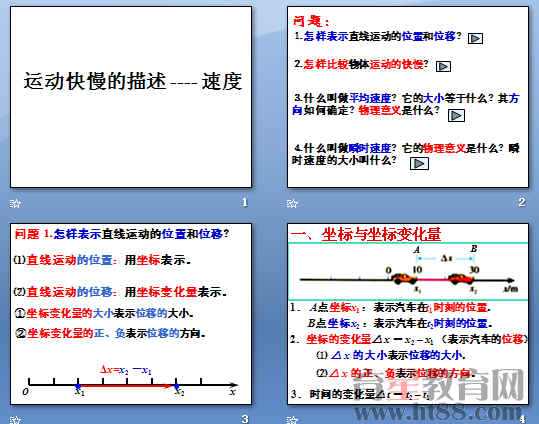Click the slide number 1 label

(245, 203)
